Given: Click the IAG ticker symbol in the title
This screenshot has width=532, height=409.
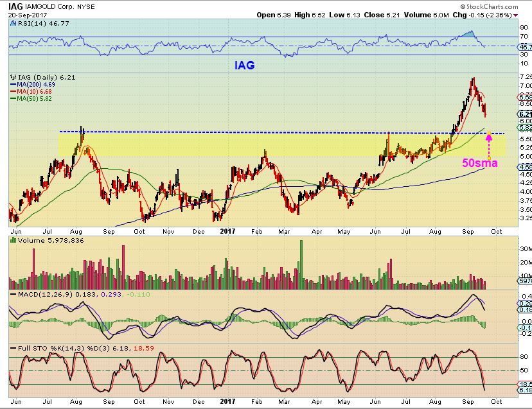Looking at the screenshot, I should [x=15, y=6].
